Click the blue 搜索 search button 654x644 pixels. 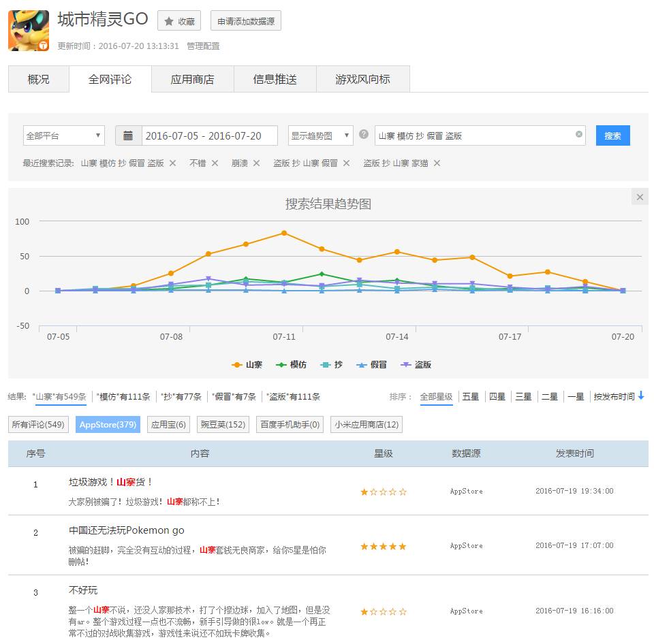[x=612, y=135]
